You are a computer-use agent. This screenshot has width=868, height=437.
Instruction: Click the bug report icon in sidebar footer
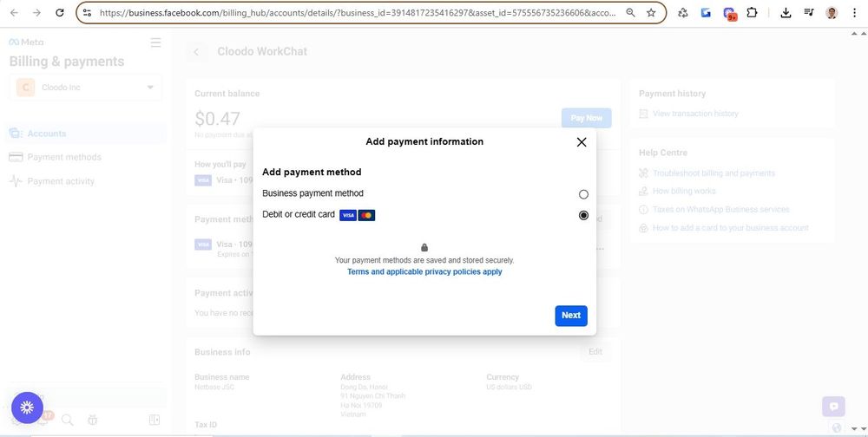(x=93, y=420)
